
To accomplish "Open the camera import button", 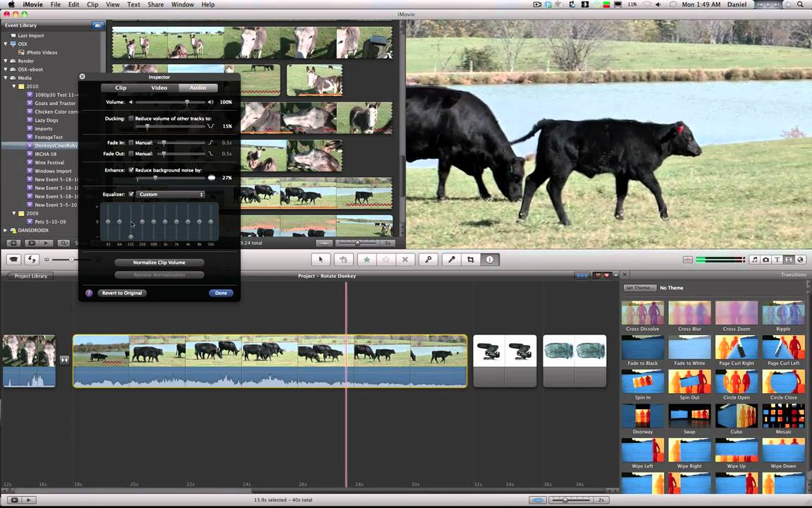I will pyautogui.click(x=14, y=259).
